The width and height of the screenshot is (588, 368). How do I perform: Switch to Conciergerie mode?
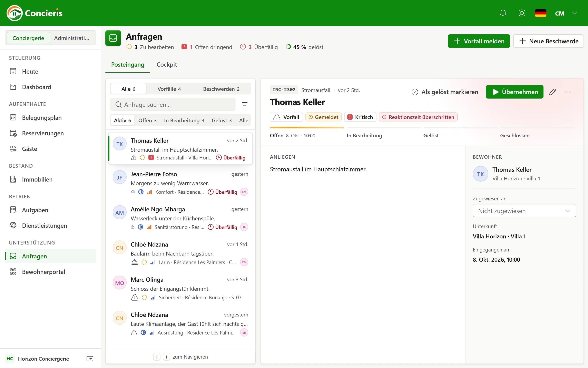28,38
